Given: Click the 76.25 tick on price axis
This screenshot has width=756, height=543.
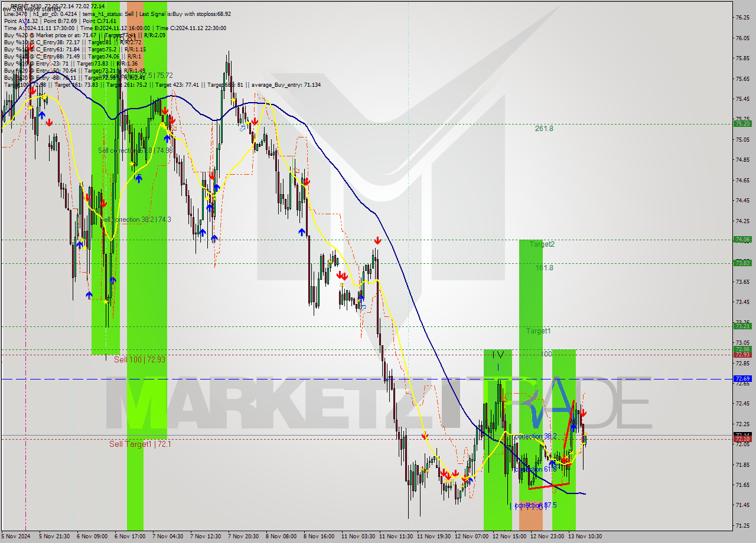Looking at the screenshot, I should point(742,18).
